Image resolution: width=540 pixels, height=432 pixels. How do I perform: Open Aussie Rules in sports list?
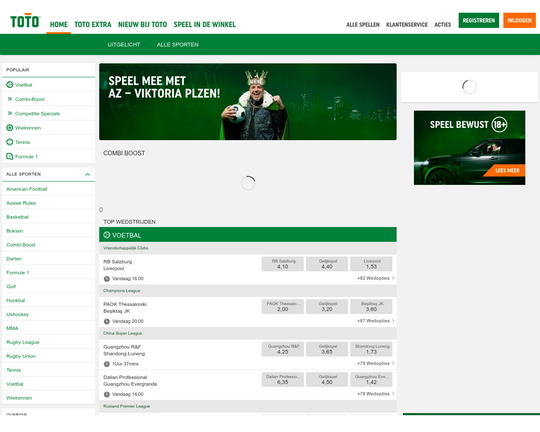point(49,203)
